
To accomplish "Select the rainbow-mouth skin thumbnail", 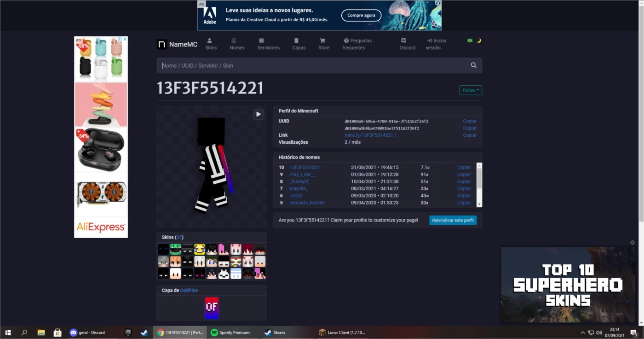I will tap(236, 261).
